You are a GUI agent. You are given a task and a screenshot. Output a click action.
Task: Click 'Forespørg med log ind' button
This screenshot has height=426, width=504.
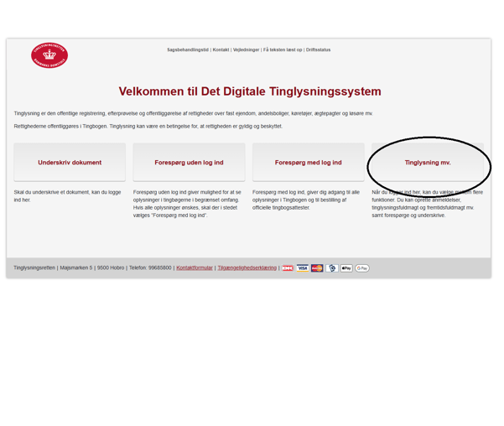pyautogui.click(x=308, y=163)
